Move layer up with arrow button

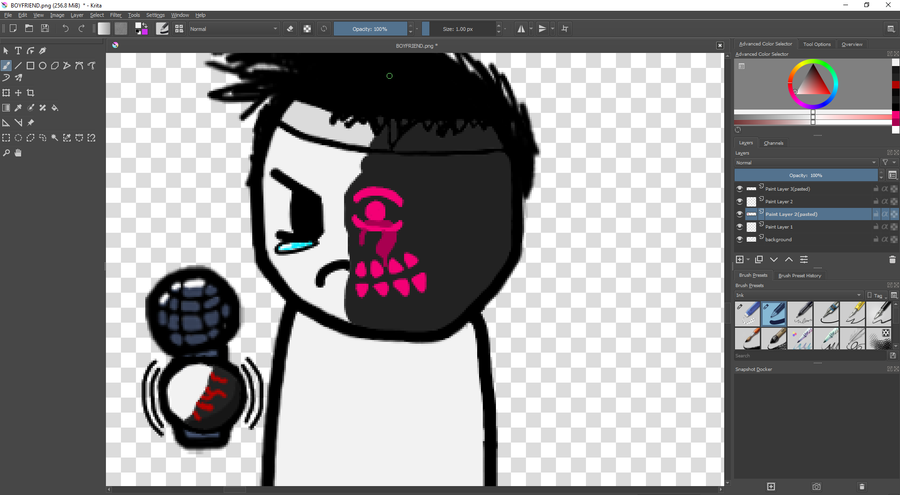[x=789, y=260]
